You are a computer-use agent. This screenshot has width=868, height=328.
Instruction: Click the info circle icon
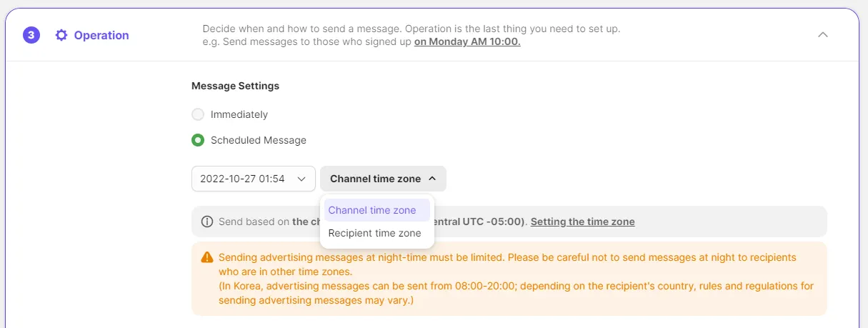[x=207, y=222]
